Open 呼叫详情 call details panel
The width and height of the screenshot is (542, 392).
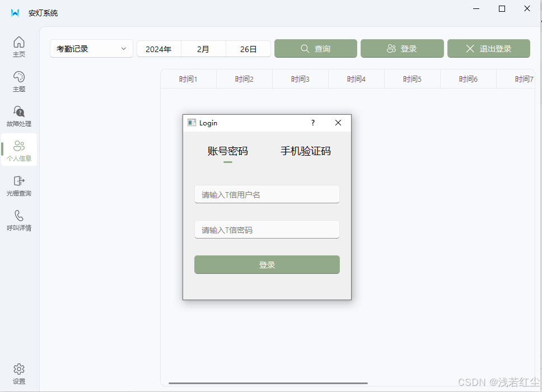point(18,220)
